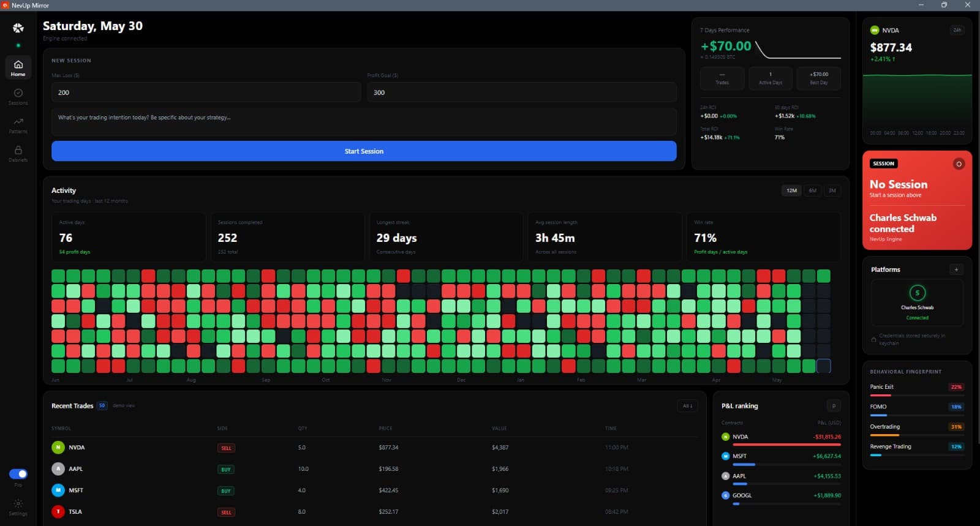Click the NevUp logo in the sidebar

click(x=18, y=28)
